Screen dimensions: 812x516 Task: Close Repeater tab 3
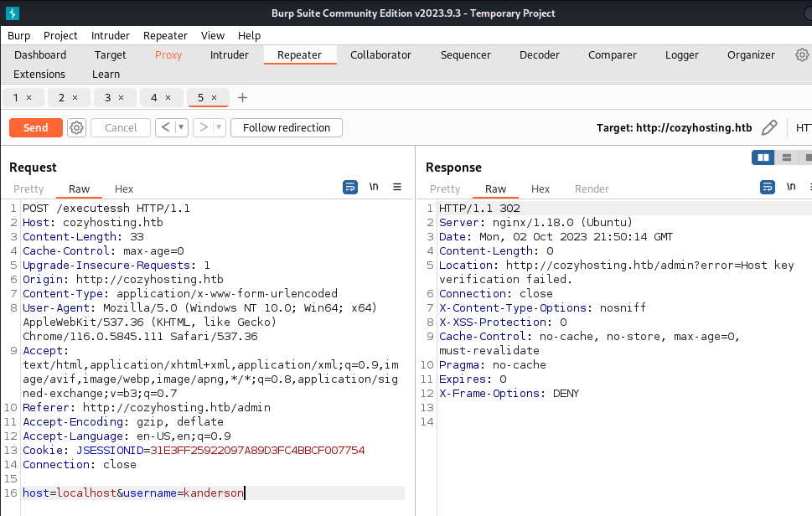(122, 98)
